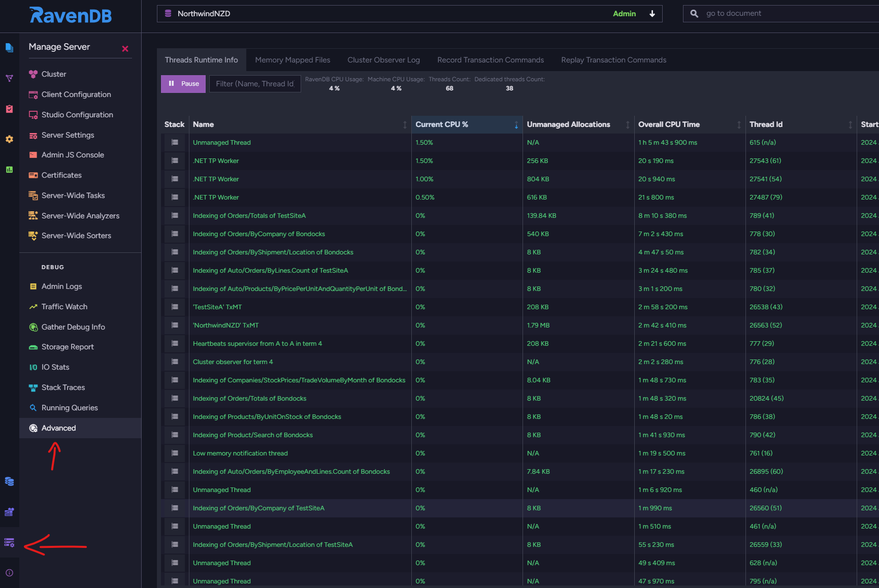
Task: Show stack for Heartbeats supervisor row
Action: pyautogui.click(x=175, y=344)
